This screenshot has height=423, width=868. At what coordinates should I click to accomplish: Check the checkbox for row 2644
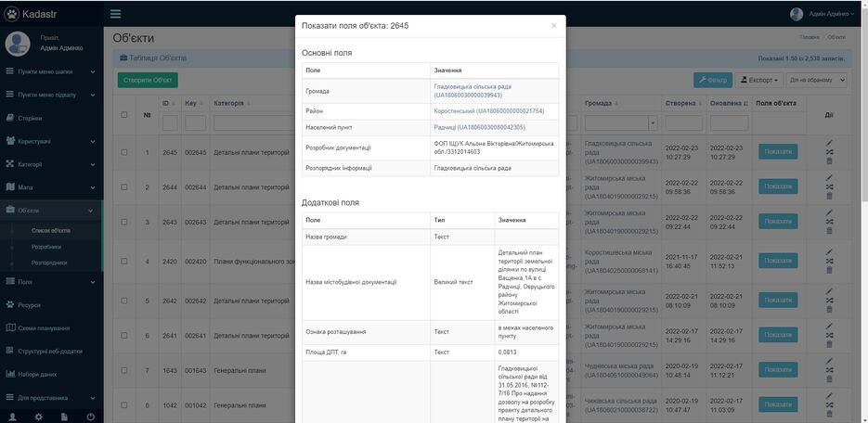(x=124, y=186)
